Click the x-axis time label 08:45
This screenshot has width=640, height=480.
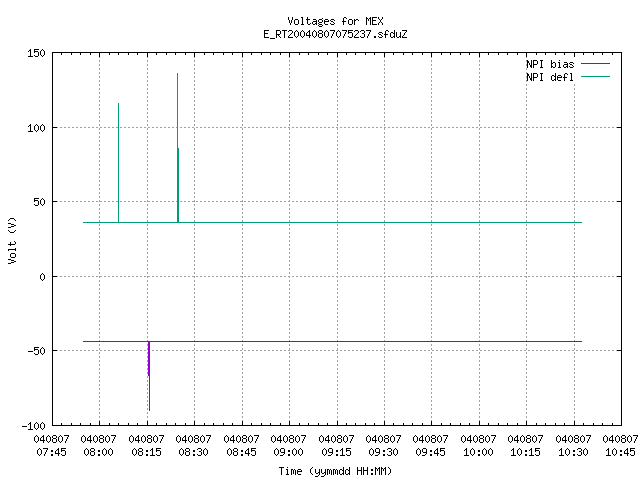pyautogui.click(x=241, y=452)
